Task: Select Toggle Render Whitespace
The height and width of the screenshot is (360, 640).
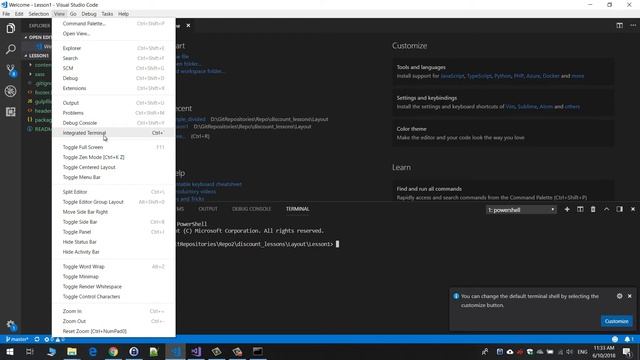Action: [x=113, y=287]
